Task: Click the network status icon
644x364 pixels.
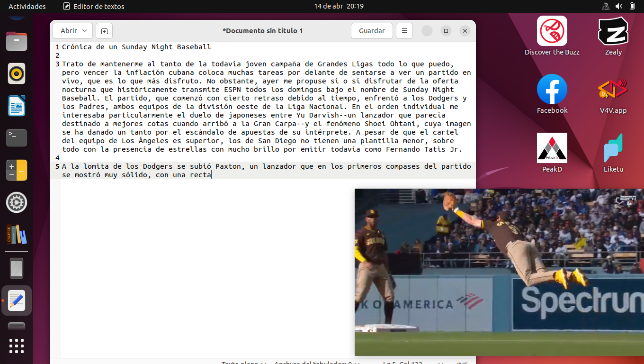Action: tap(605, 6)
